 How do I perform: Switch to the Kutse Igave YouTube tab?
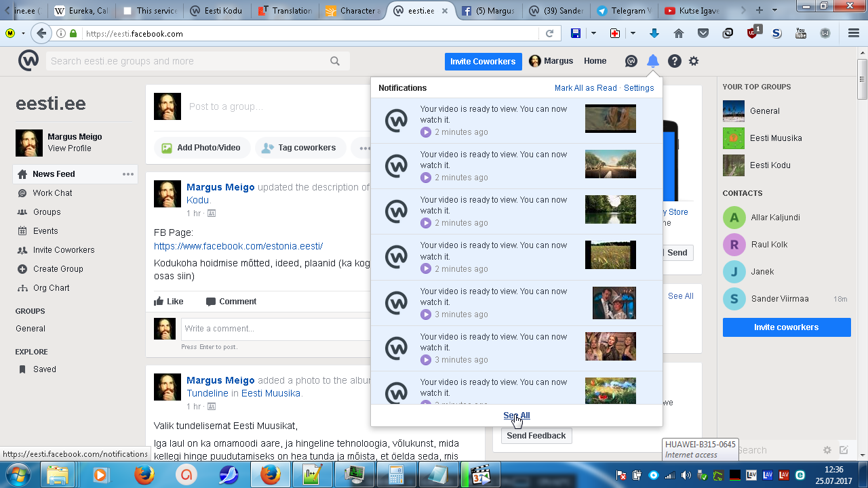click(692, 11)
